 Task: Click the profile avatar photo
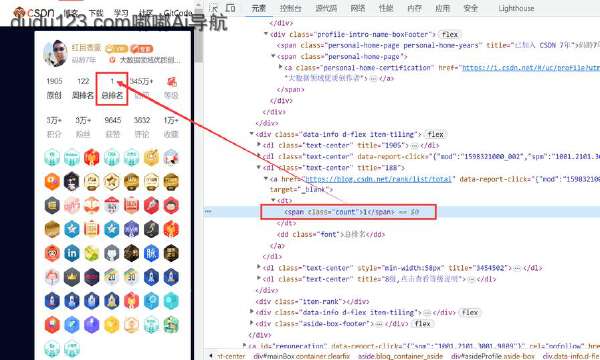coord(55,53)
